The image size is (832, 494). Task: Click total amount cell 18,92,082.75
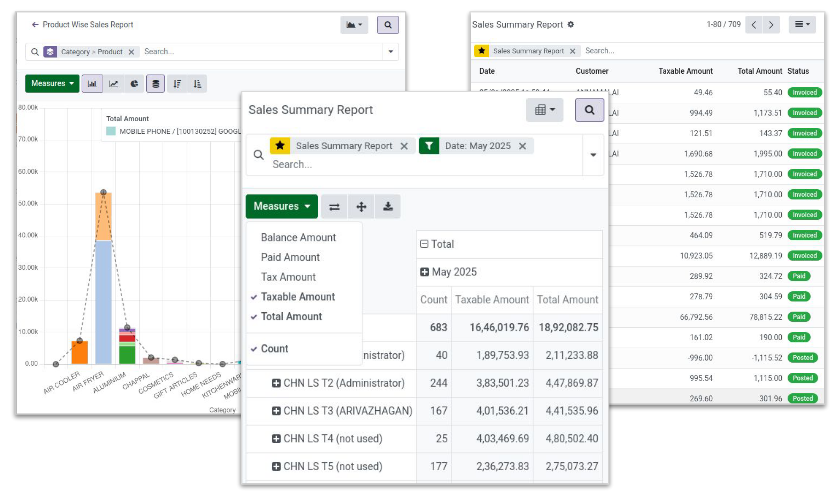click(568, 327)
